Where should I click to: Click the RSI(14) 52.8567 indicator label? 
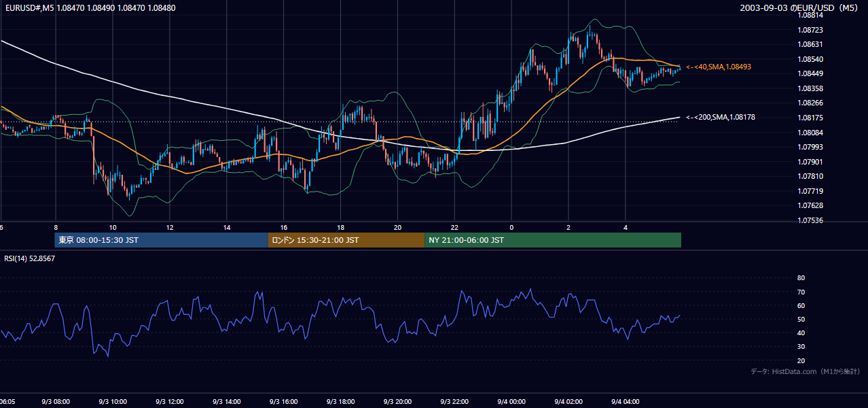pos(30,258)
